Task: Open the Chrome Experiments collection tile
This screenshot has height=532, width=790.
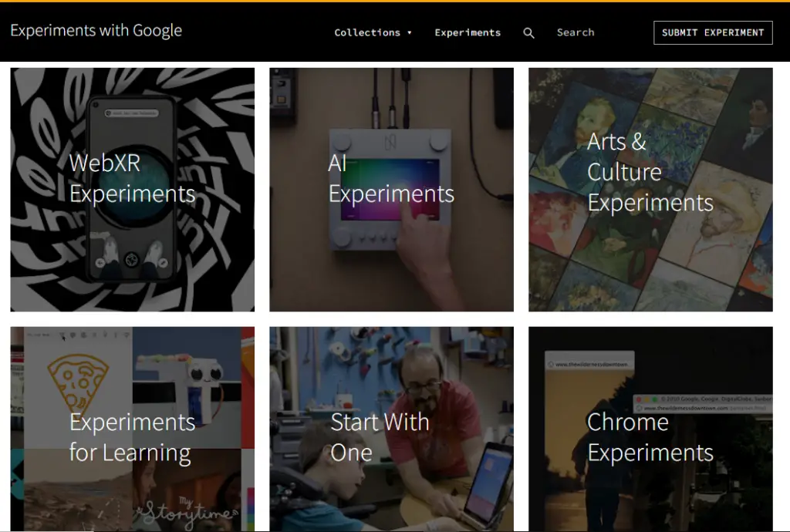Action: pos(650,429)
